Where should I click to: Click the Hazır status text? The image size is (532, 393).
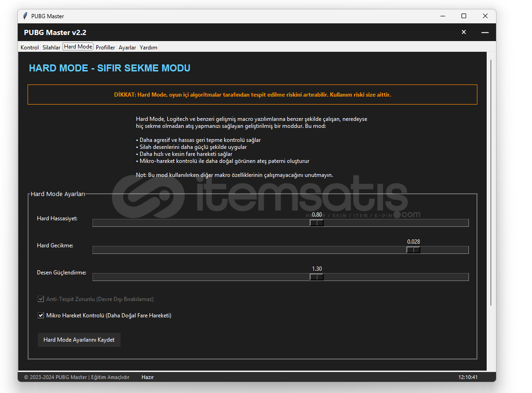(148, 377)
